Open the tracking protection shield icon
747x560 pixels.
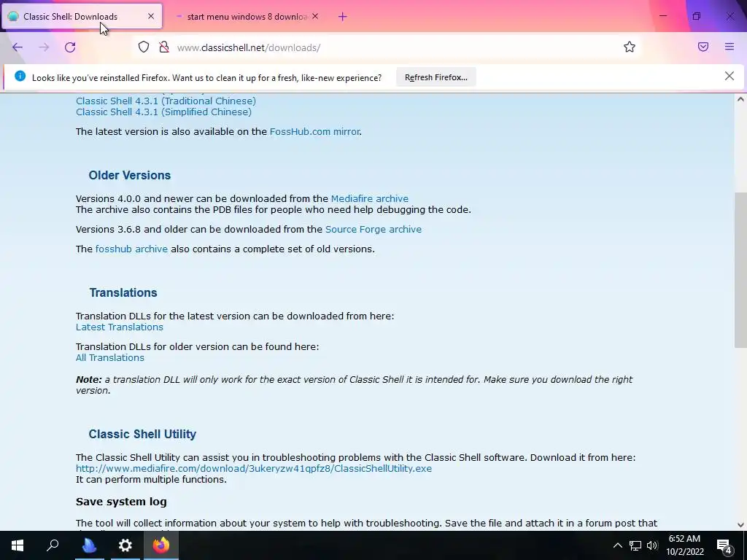(144, 47)
